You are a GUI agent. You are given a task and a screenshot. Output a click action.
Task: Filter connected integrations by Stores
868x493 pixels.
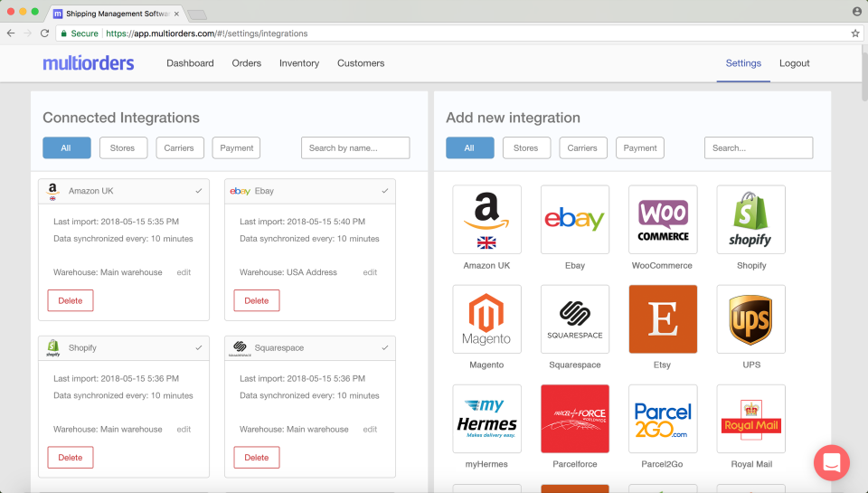point(123,148)
